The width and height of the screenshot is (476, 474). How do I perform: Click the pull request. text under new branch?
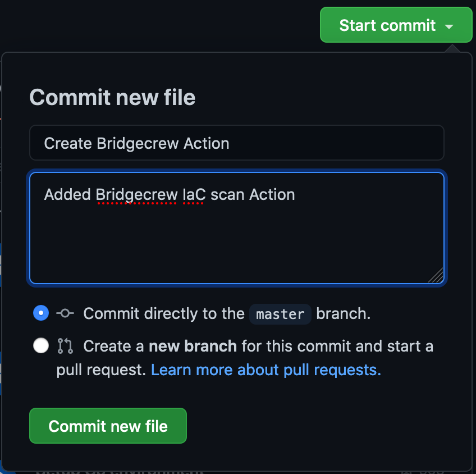102,370
